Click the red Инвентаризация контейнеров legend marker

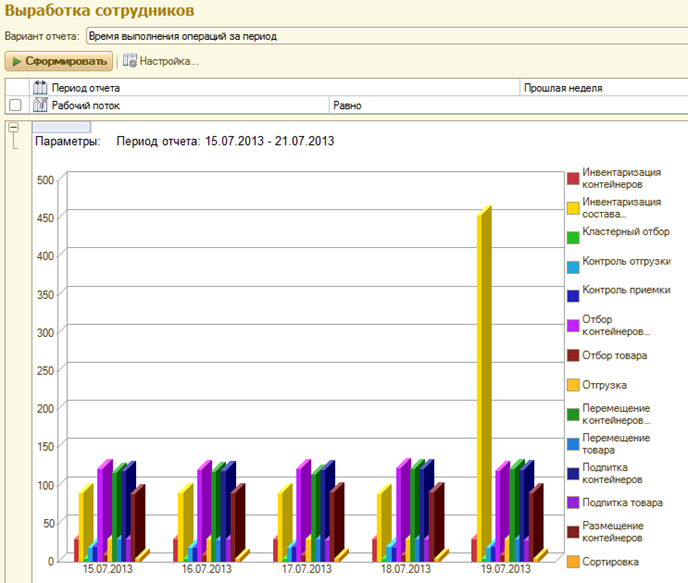point(573,178)
